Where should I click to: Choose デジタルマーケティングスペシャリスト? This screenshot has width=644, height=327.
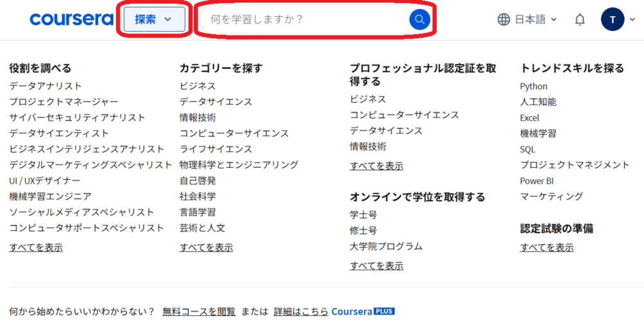pyautogui.click(x=91, y=165)
